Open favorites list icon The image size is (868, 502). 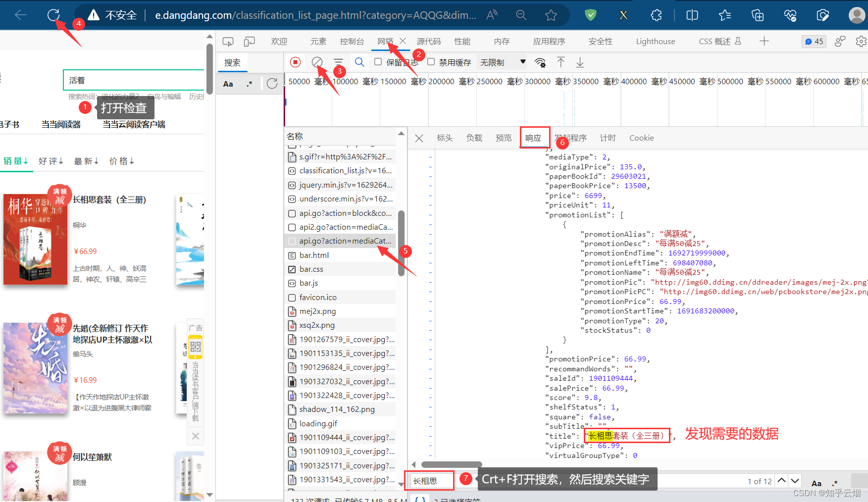[725, 15]
